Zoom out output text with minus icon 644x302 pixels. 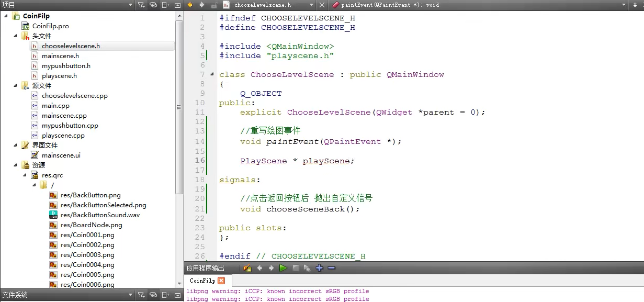click(331, 268)
